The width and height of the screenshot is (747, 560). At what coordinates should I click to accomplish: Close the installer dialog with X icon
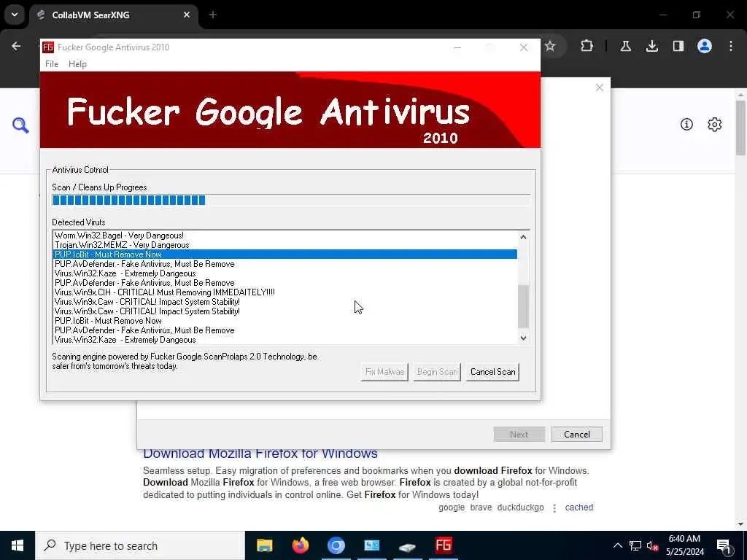click(x=600, y=87)
